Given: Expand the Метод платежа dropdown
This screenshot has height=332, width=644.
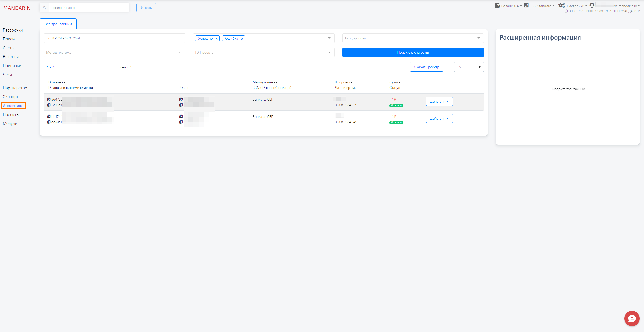Looking at the screenshot, I should [114, 52].
